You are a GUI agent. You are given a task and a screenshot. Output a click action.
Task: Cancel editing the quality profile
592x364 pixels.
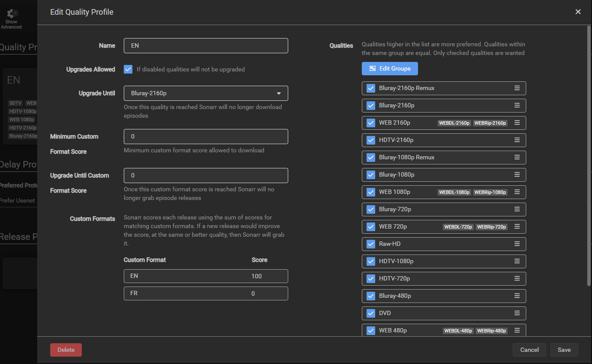529,350
